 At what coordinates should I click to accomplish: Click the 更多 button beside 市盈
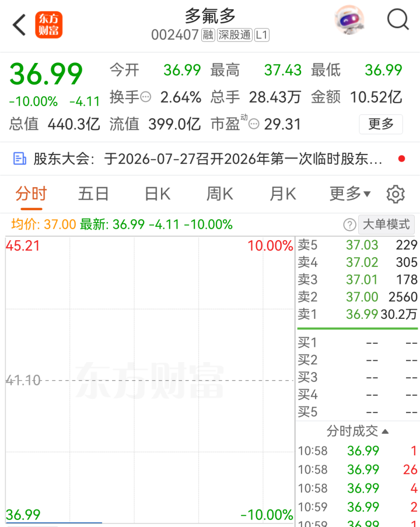coord(381,124)
